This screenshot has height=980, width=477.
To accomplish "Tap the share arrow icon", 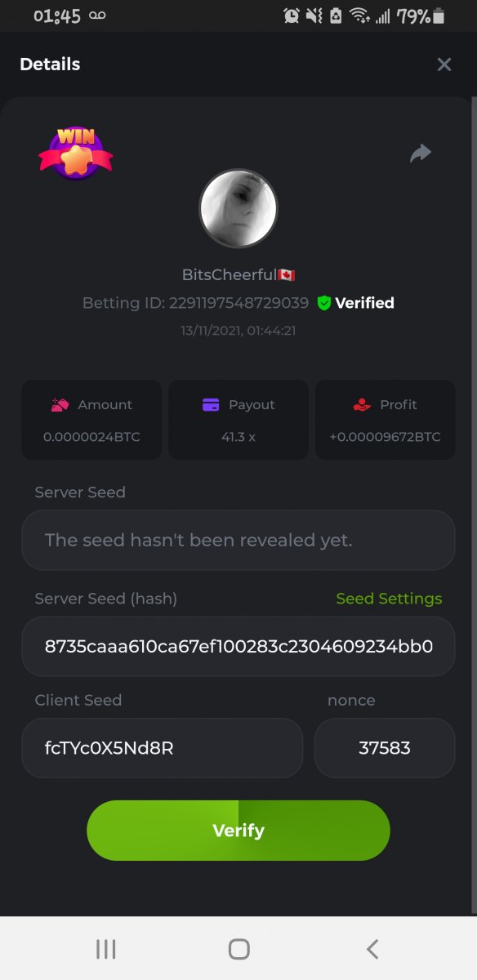I will coord(420,153).
